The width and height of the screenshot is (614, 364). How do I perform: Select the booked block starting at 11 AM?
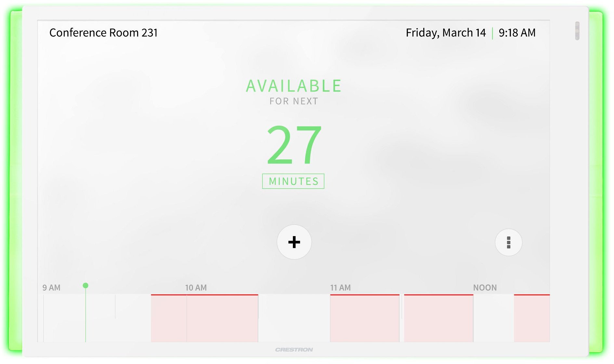(x=364, y=318)
